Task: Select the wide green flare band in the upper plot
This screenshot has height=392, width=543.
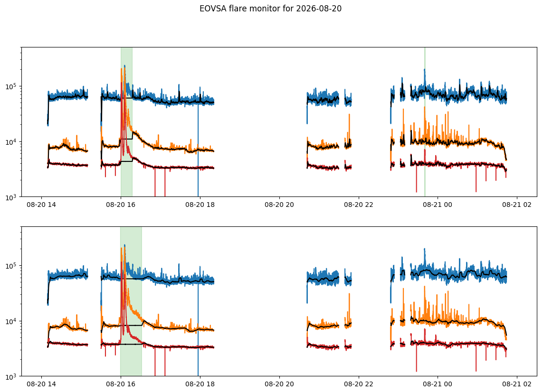Action: coord(126,122)
